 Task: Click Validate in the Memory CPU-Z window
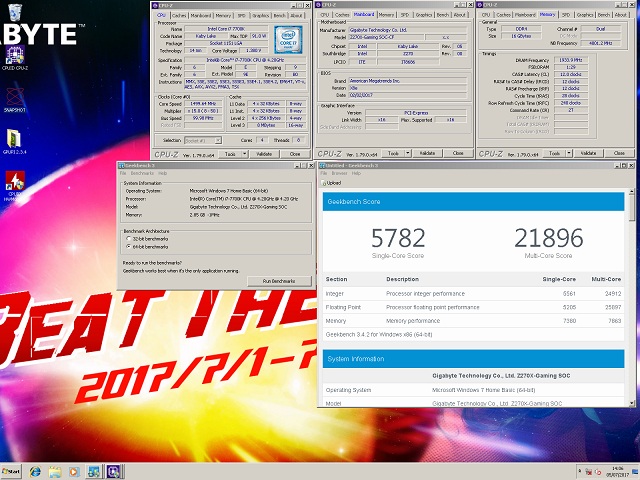(x=588, y=153)
